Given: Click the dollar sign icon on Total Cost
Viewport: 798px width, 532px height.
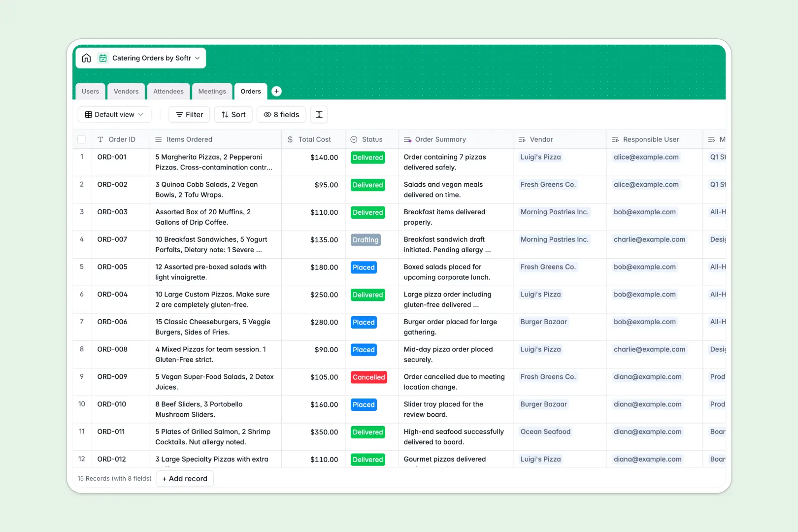Looking at the screenshot, I should tap(290, 139).
